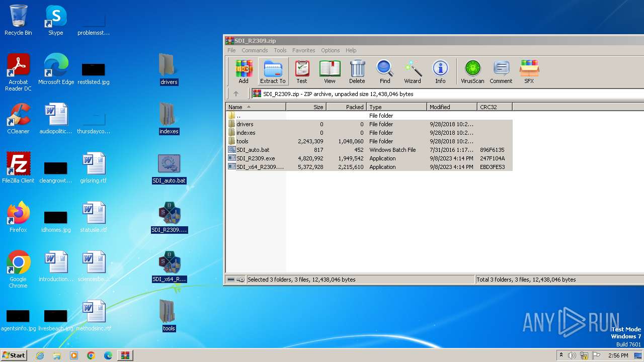
Task: Sort by the CRC32 column header
Action: pos(495,107)
